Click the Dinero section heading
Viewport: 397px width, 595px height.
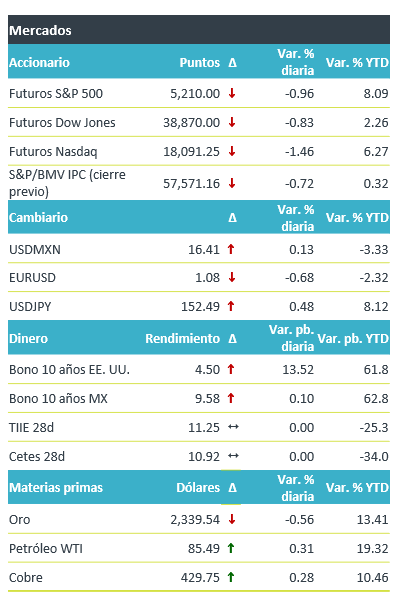(x=28, y=338)
